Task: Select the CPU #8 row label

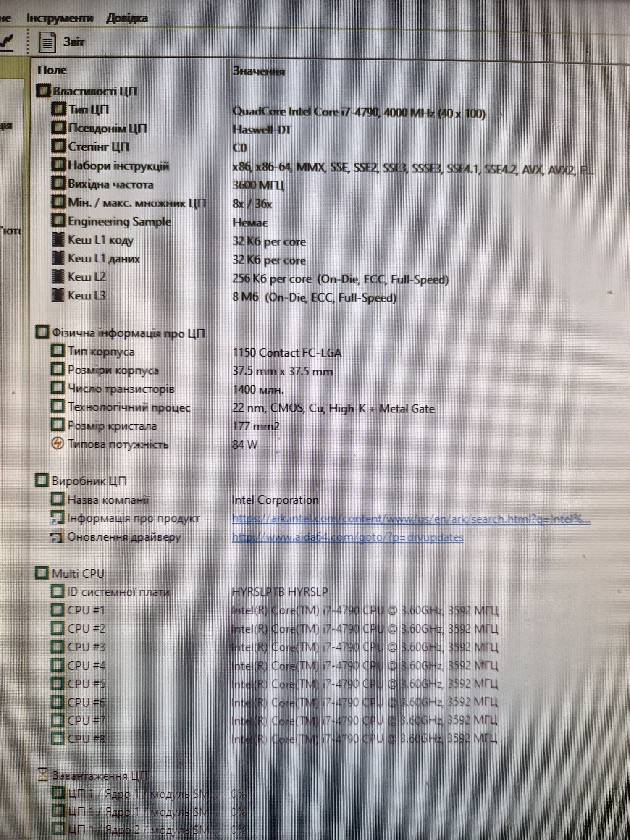Action: [x=86, y=738]
